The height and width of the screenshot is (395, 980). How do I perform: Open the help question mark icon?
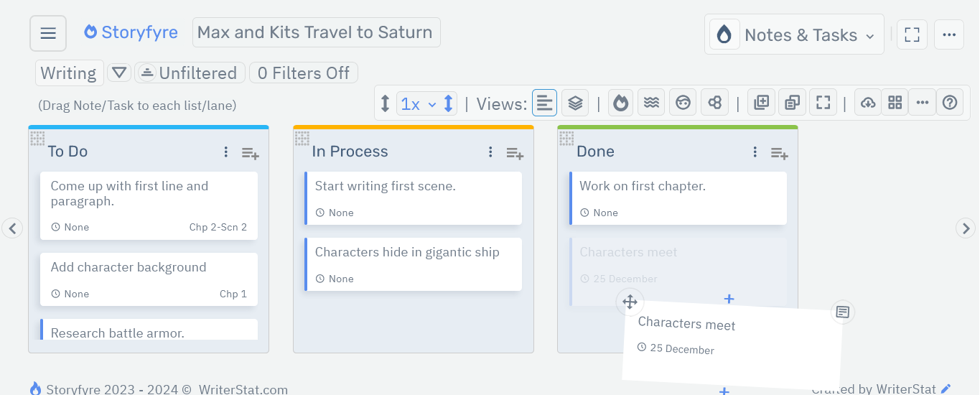coord(950,103)
